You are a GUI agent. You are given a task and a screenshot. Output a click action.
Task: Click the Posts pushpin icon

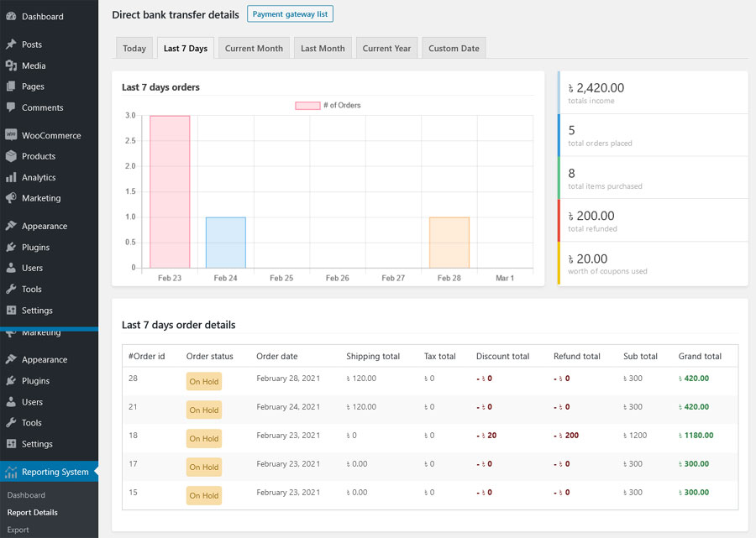(x=11, y=44)
